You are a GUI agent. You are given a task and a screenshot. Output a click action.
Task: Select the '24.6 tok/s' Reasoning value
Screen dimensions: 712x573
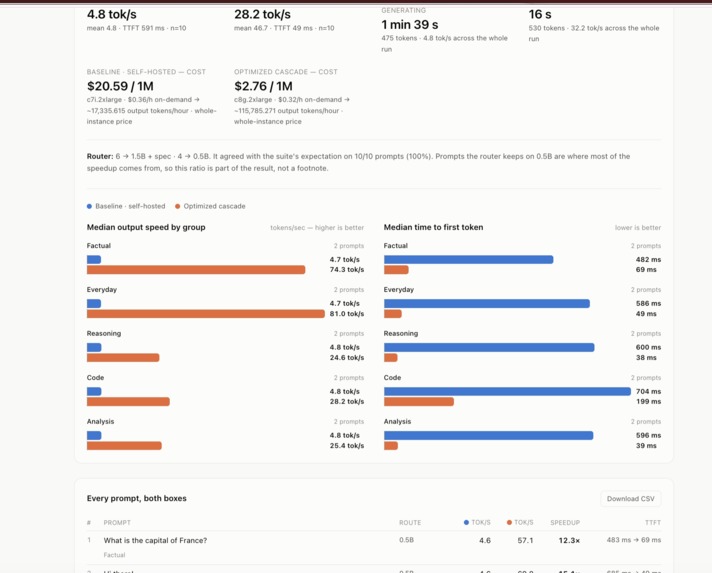[x=347, y=358]
